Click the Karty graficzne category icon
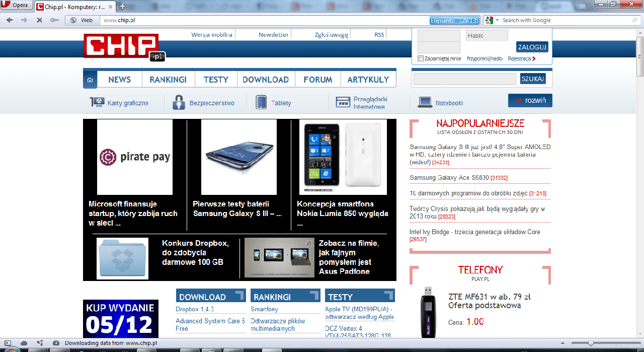644x352 pixels. [x=97, y=102]
